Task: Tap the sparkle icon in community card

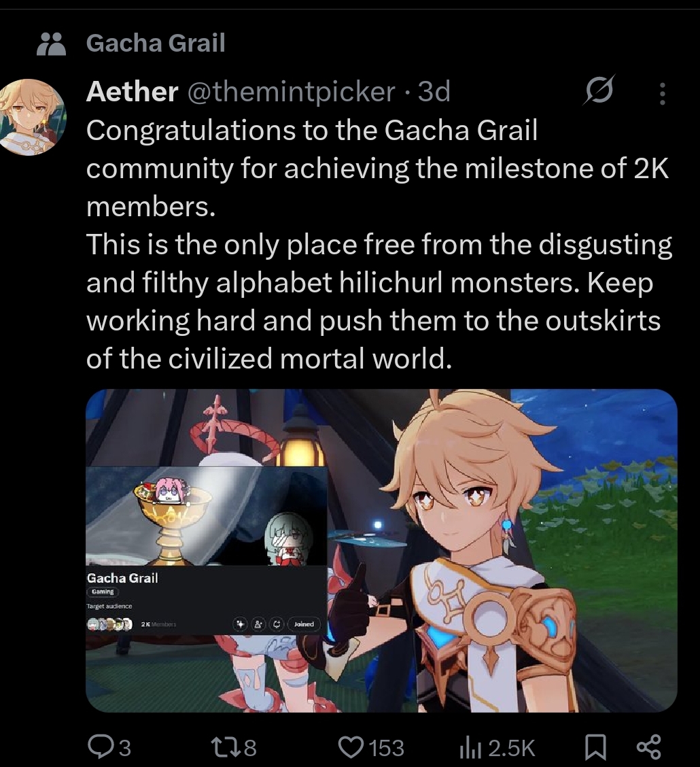Action: 240,624
